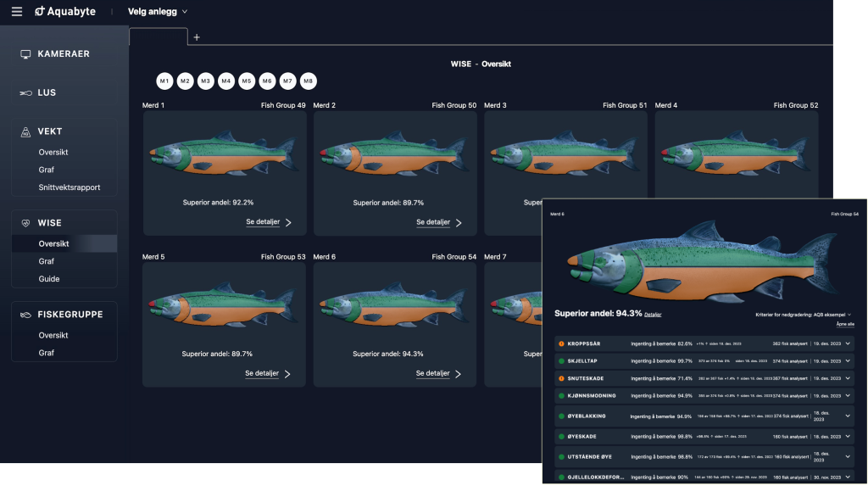Open Snittvektsrapport under Vekt

(70, 187)
